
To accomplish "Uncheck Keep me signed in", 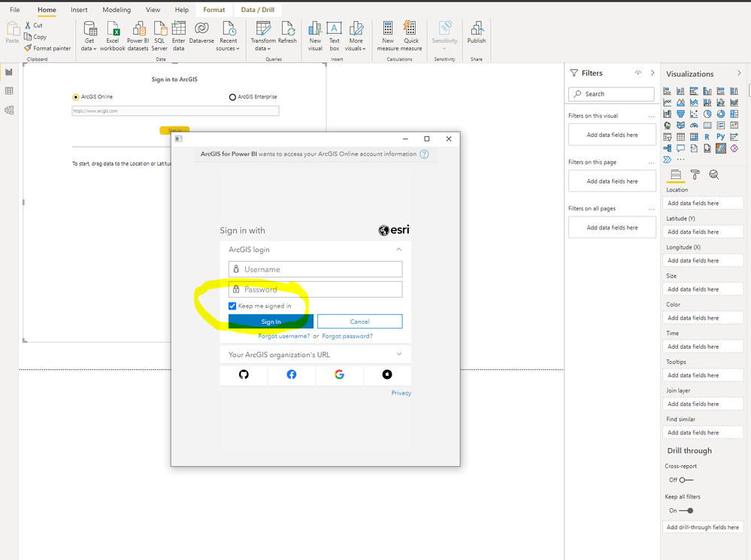I will pos(233,306).
